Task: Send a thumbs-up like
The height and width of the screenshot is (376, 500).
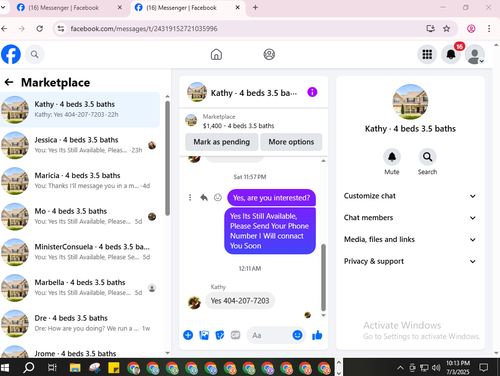Action: point(317,335)
